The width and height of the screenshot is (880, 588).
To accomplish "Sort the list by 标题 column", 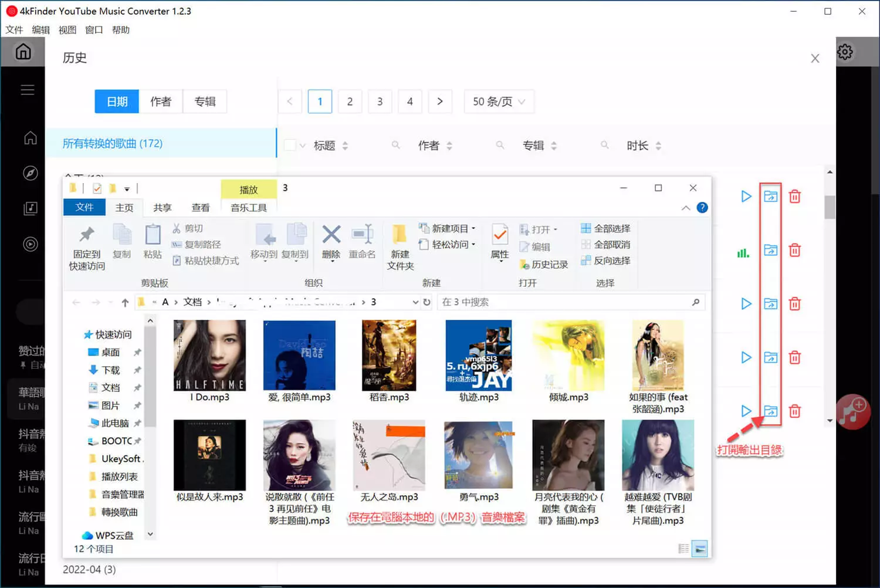I will [x=345, y=146].
